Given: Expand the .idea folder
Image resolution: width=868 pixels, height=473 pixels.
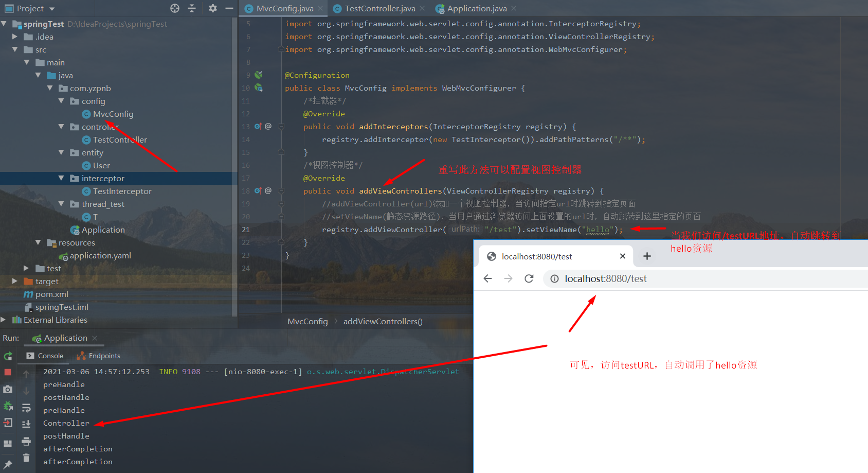Looking at the screenshot, I should 15,37.
